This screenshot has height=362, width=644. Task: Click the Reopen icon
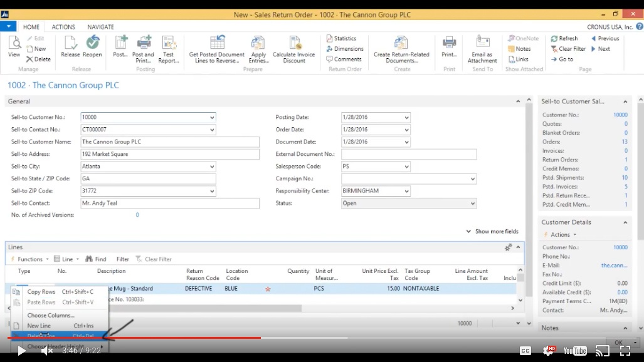click(x=92, y=46)
